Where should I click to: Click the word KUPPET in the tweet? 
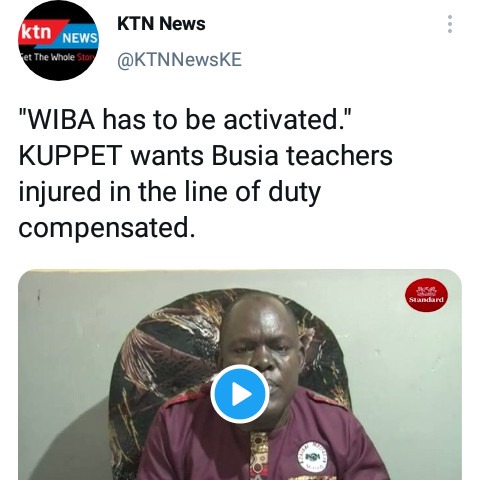coord(70,156)
